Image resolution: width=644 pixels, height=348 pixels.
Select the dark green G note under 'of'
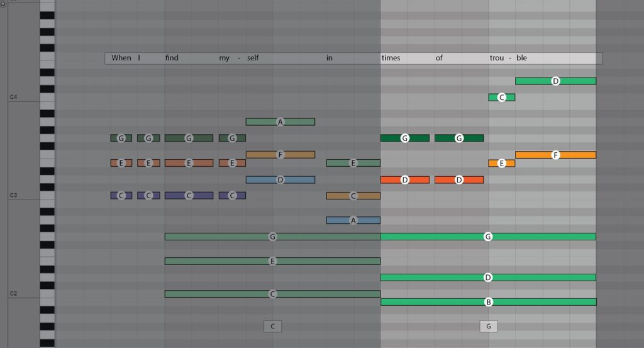pyautogui.click(x=459, y=138)
